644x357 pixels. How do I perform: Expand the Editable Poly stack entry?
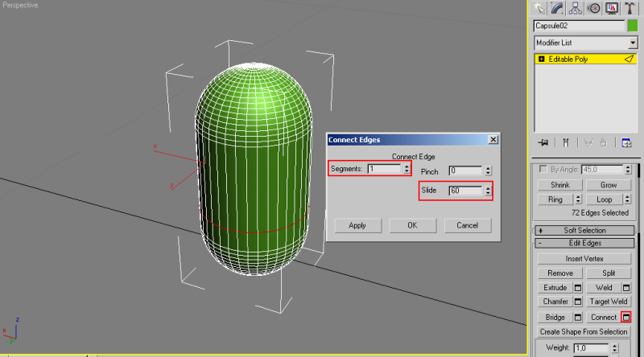(541, 59)
